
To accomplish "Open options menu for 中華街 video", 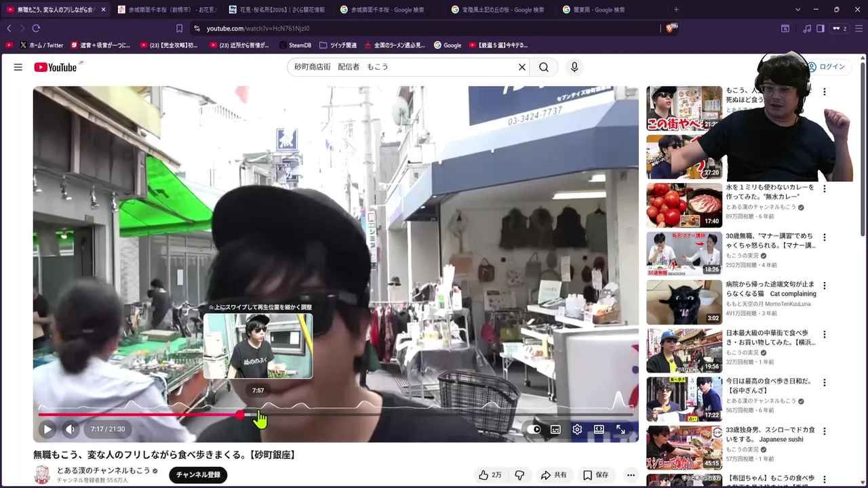I will point(825,335).
